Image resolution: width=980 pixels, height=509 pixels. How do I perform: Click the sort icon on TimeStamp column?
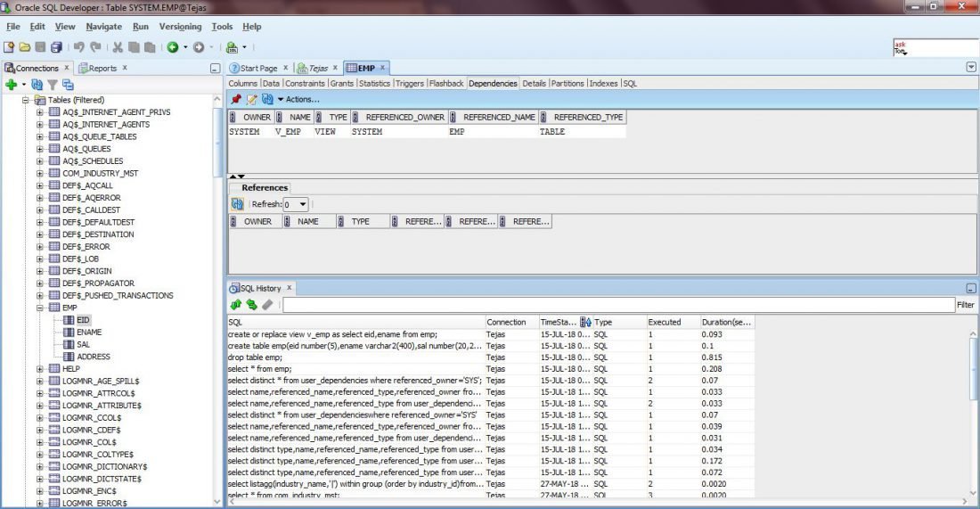tap(585, 322)
